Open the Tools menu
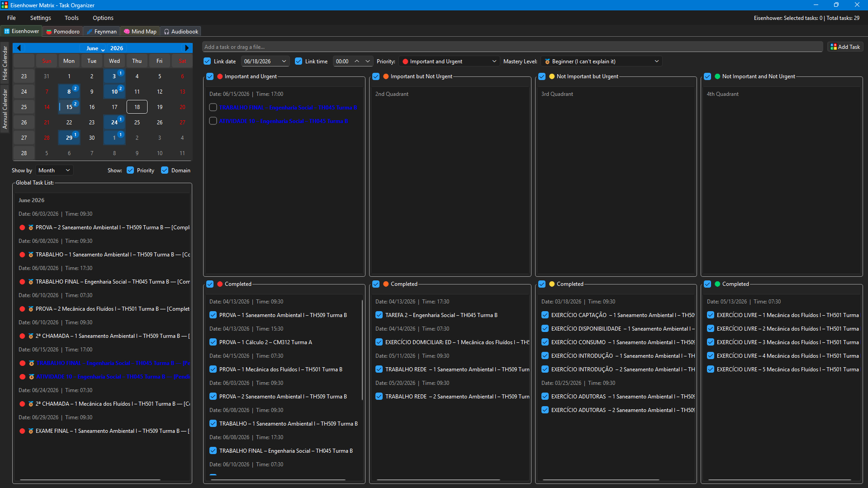This screenshot has width=868, height=488. point(71,18)
